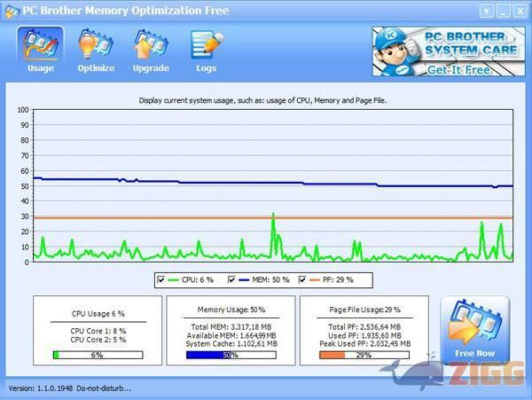The image size is (532, 400).
Task: Click the 'PC Brother Memory Optimization Free' title
Action: 126,11
